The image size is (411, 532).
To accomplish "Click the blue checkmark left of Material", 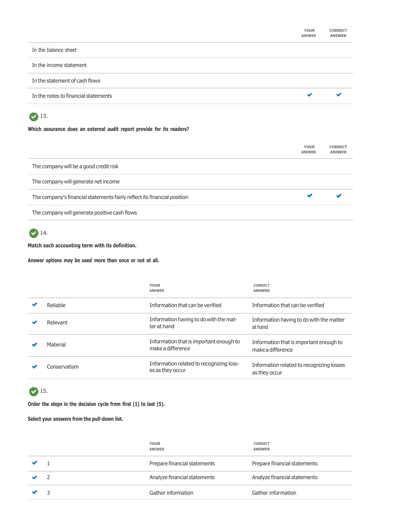I will coord(35,344).
